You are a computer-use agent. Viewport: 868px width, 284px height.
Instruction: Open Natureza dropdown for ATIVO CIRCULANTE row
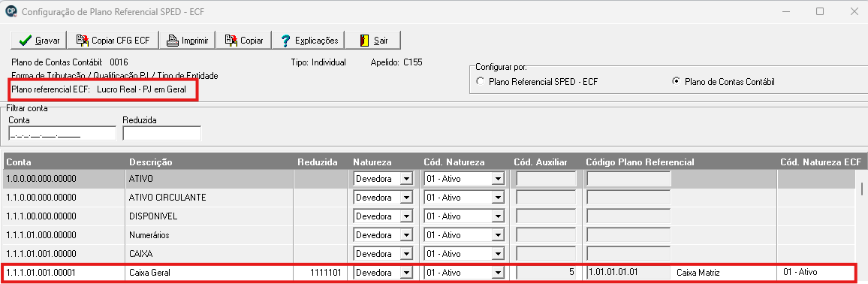(406, 198)
